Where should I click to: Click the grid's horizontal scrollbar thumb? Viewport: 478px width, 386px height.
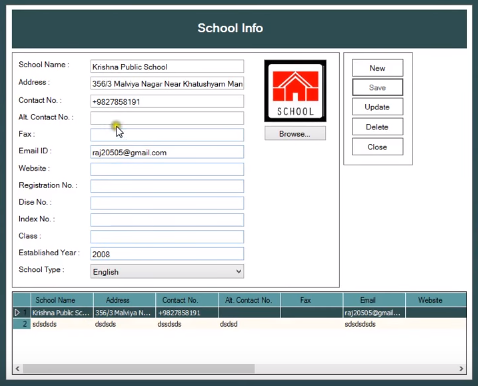click(139, 368)
